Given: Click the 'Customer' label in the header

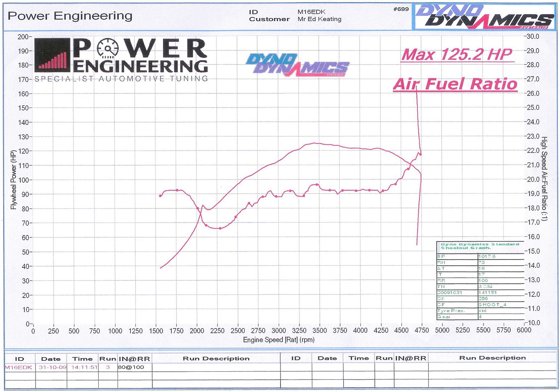Looking at the screenshot, I should pos(269,19).
